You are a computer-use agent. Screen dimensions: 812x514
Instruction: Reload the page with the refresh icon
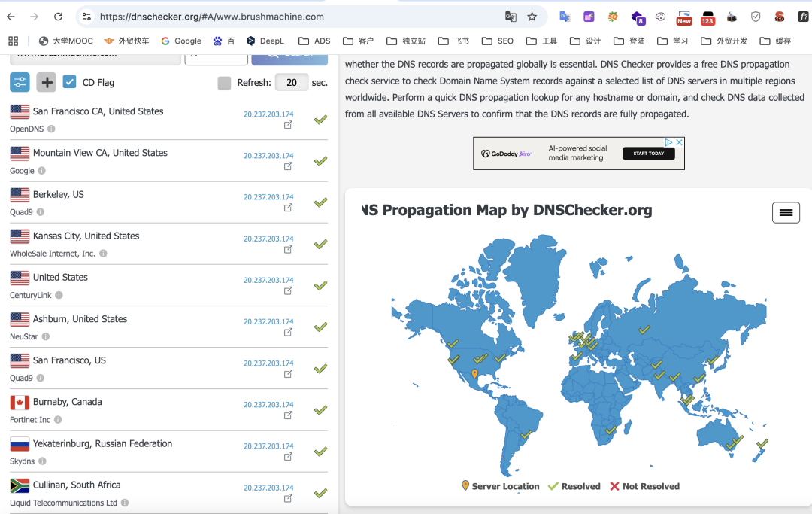(58, 17)
